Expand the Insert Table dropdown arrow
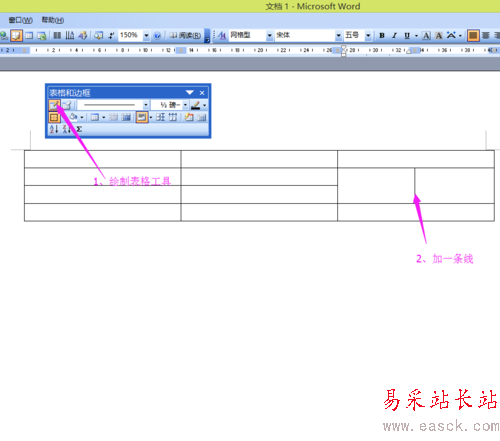500x441 pixels. pos(104,117)
